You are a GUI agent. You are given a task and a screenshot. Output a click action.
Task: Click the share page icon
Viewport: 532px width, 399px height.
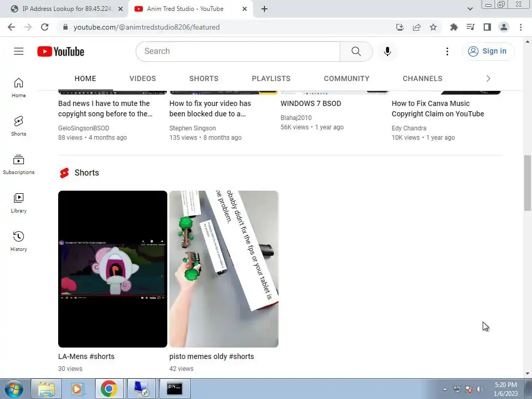point(417,27)
